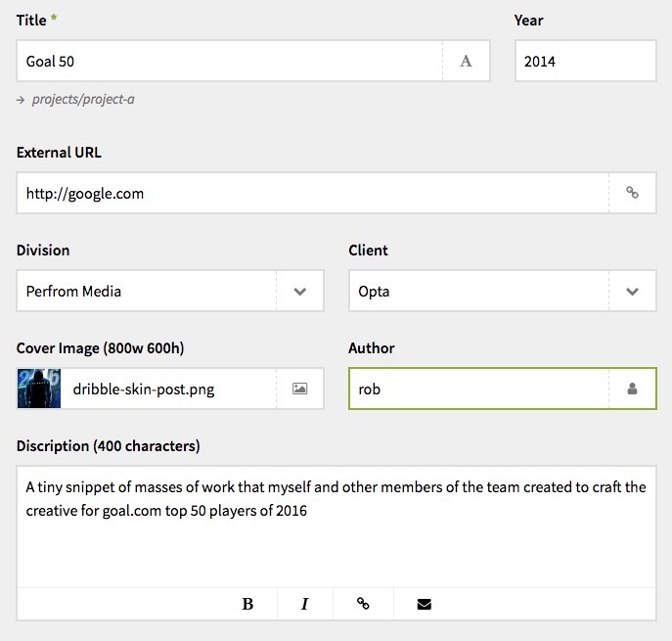Insert an email link with envelope icon
The image size is (672, 641).
point(424,604)
